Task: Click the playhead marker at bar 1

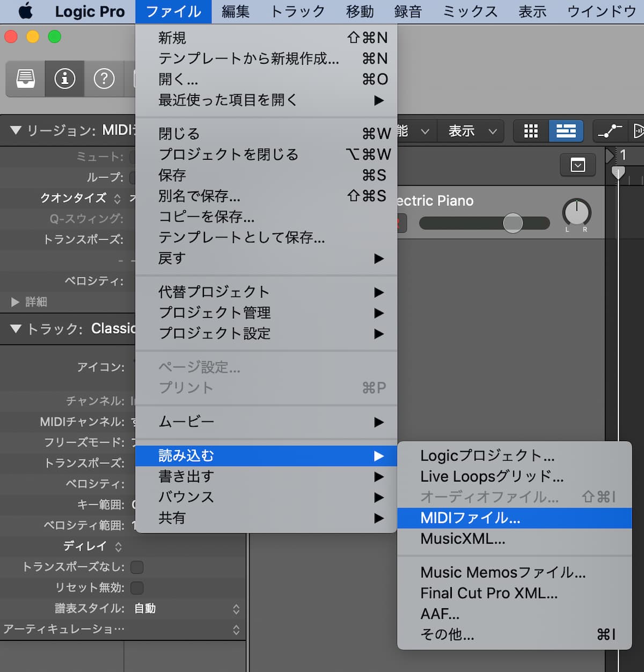Action: click(x=618, y=173)
